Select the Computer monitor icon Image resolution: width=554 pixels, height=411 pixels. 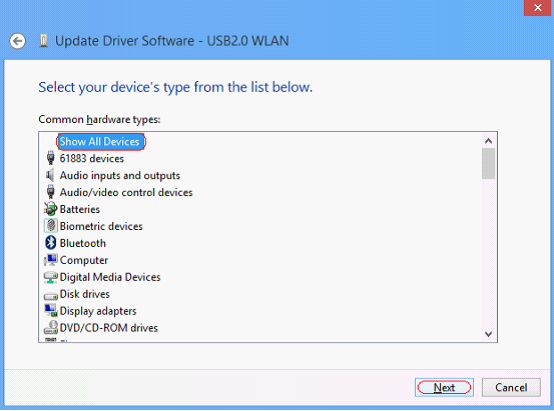click(51, 260)
